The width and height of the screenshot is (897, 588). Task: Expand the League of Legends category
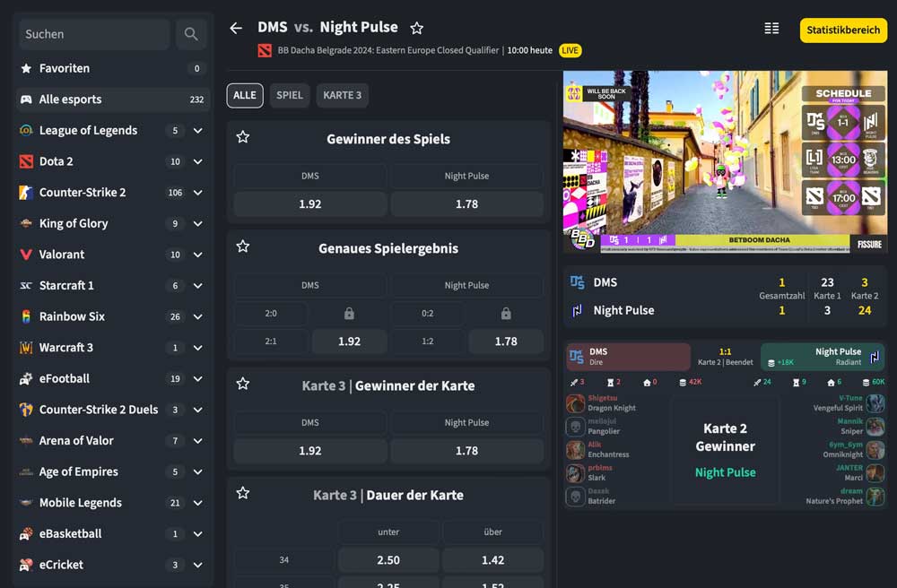tap(198, 131)
